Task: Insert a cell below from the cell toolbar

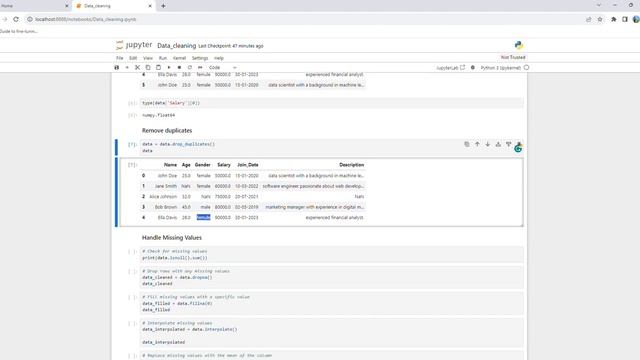Action: click(x=509, y=144)
